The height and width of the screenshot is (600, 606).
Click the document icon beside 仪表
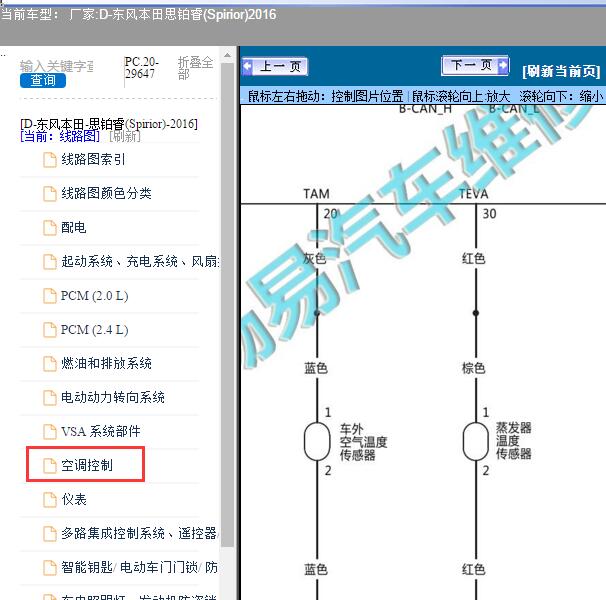(49, 500)
